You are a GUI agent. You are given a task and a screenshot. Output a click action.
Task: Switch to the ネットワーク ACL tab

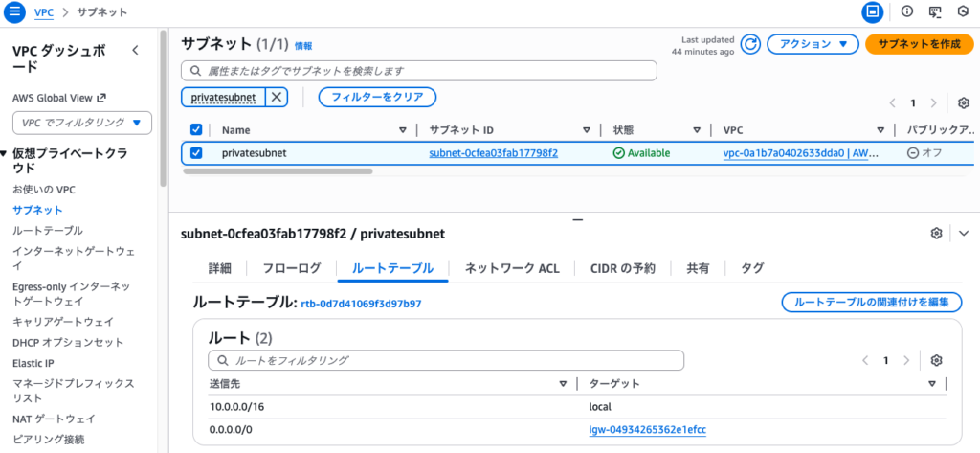(x=511, y=268)
